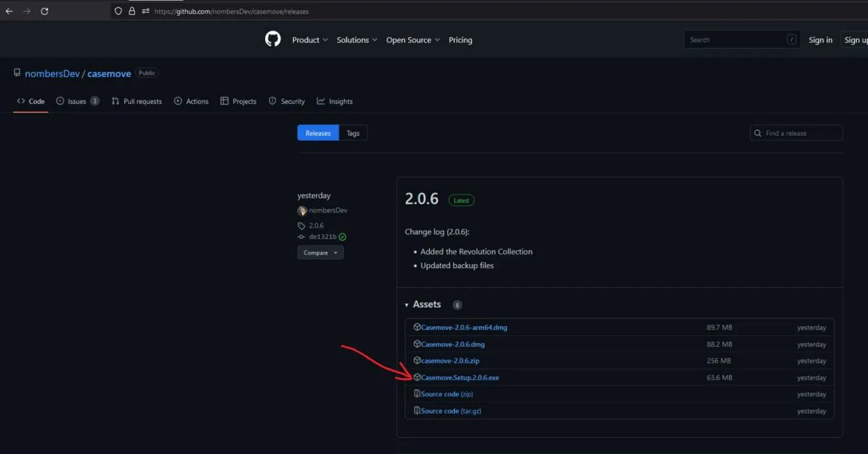The width and height of the screenshot is (868, 454).
Task: Click the 256 MB file size
Action: pyautogui.click(x=719, y=360)
